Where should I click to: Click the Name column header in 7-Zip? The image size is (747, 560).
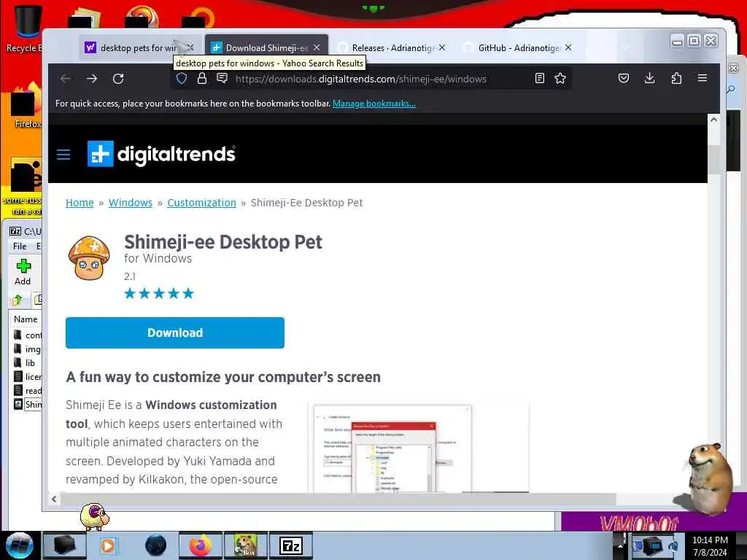pos(26,319)
